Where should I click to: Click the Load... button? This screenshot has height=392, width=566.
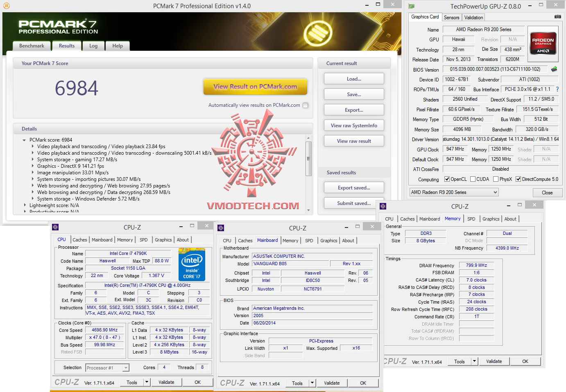(354, 79)
